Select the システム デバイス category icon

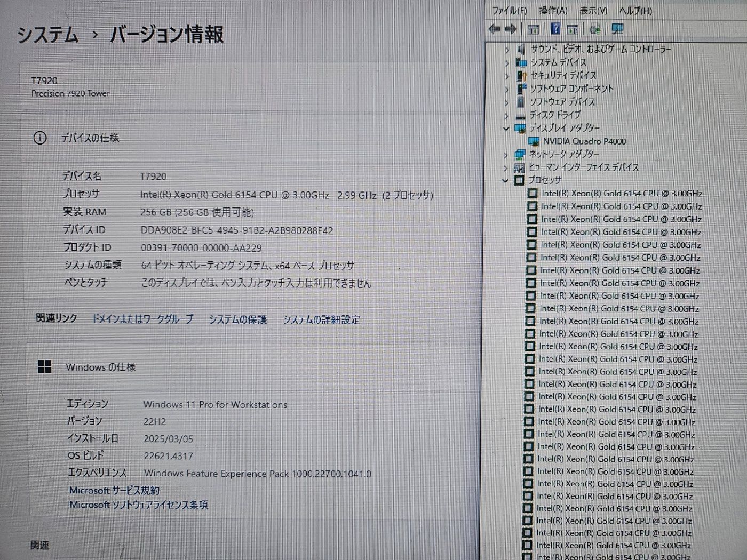521,62
